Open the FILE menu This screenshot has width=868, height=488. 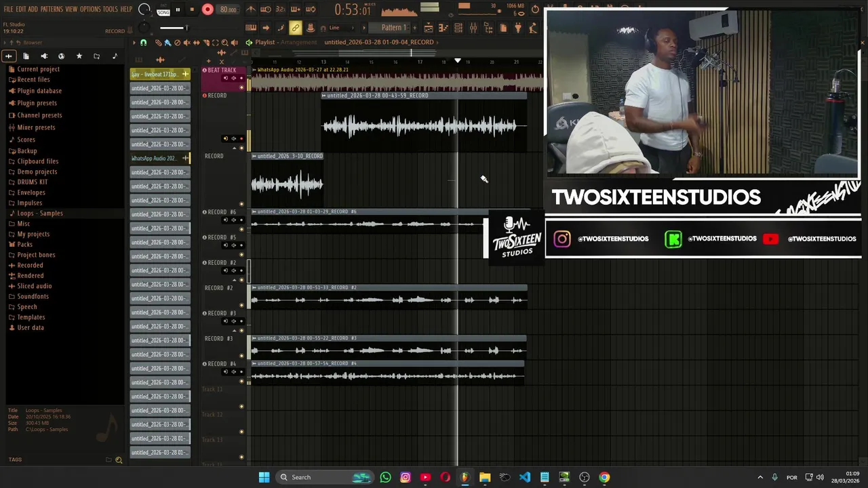tap(9, 9)
